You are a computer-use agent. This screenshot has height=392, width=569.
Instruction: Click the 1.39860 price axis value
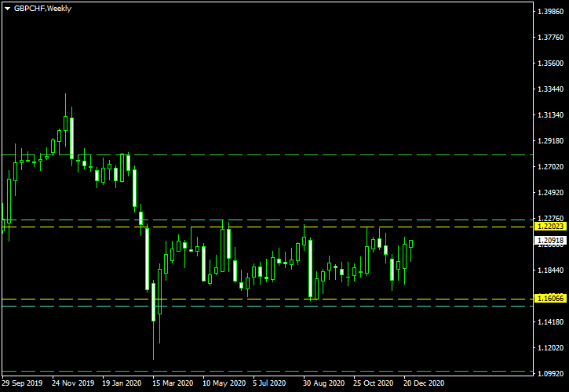tap(550, 12)
